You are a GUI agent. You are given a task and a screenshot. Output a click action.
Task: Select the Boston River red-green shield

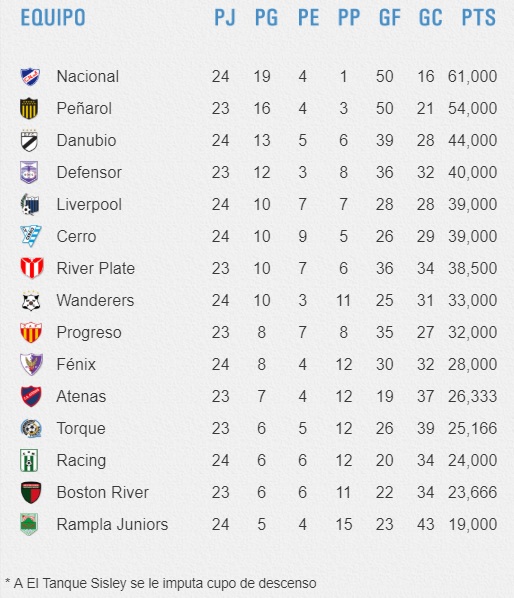[x=31, y=492]
